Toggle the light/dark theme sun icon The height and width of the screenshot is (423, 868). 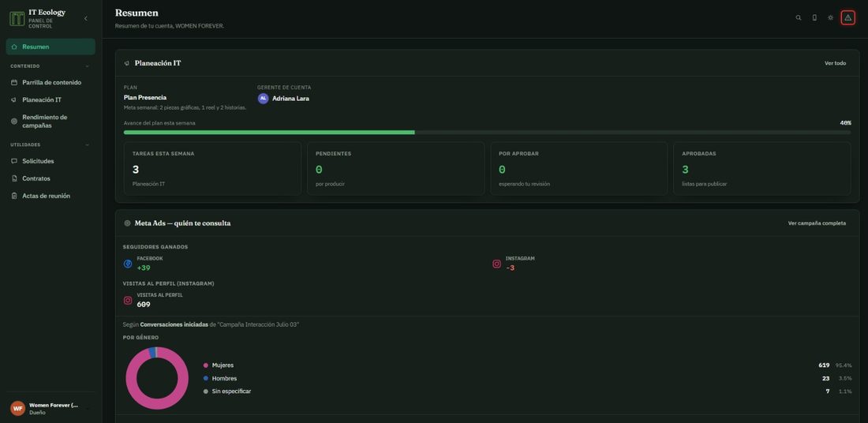coord(830,17)
